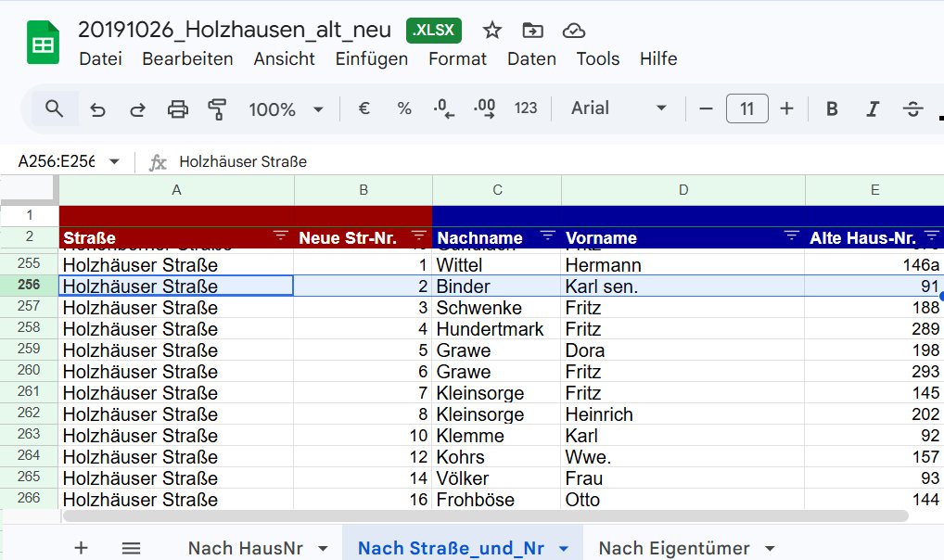
Task: Toggle strikethrough formatting
Action: coord(912,108)
